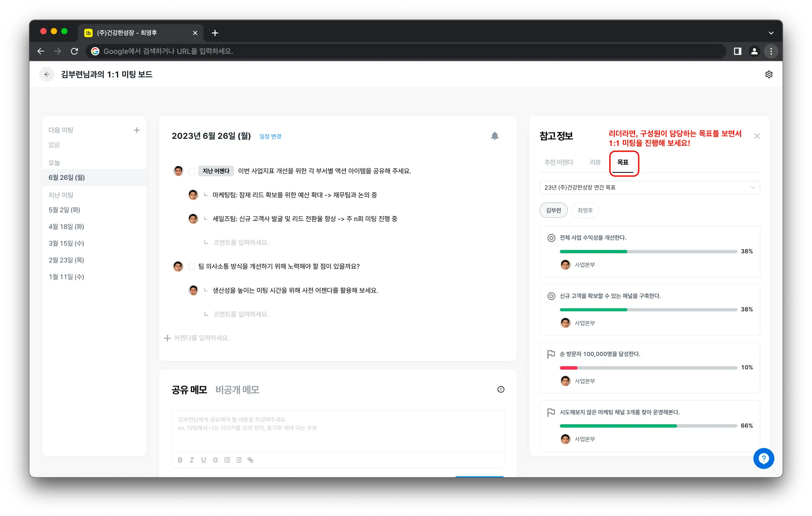Open Chrome three-dot menu
Viewport: 812px width, 516px height.
[x=771, y=51]
